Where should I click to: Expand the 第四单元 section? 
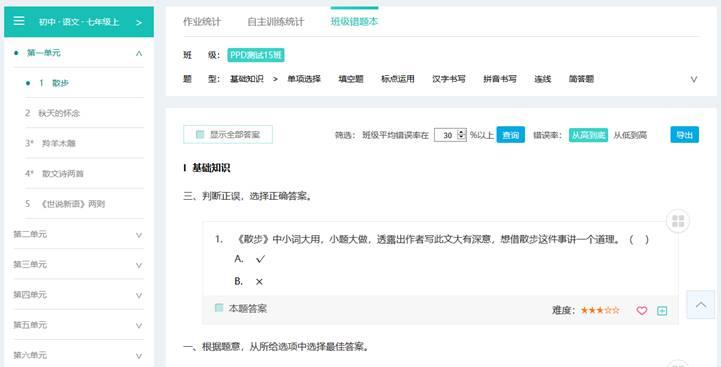tap(139, 295)
